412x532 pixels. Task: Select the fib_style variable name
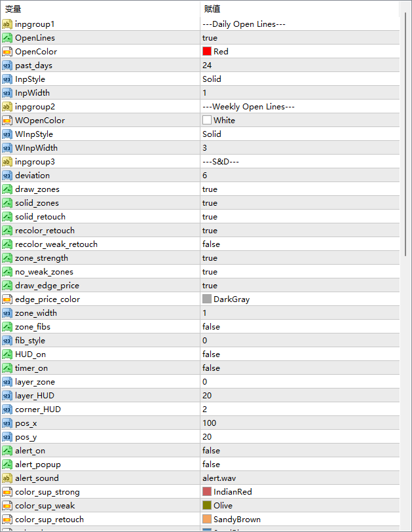pyautogui.click(x=30, y=341)
